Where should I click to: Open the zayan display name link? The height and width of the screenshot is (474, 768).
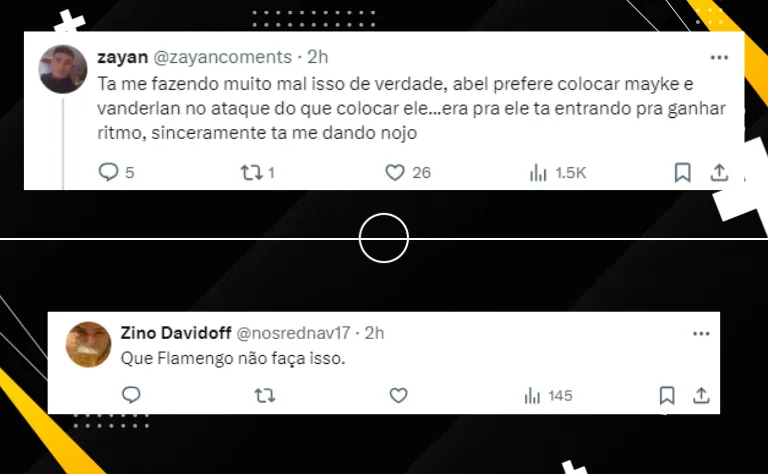click(x=122, y=57)
